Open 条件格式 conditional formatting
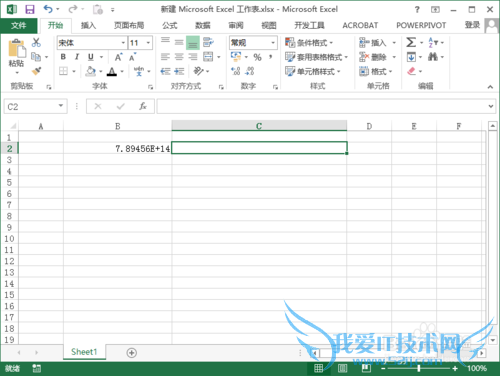The image size is (500, 376). (309, 43)
